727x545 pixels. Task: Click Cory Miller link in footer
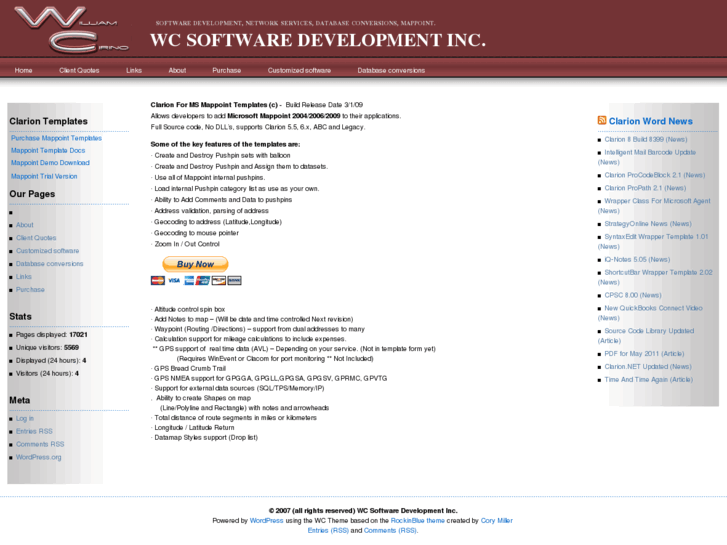tap(497, 521)
